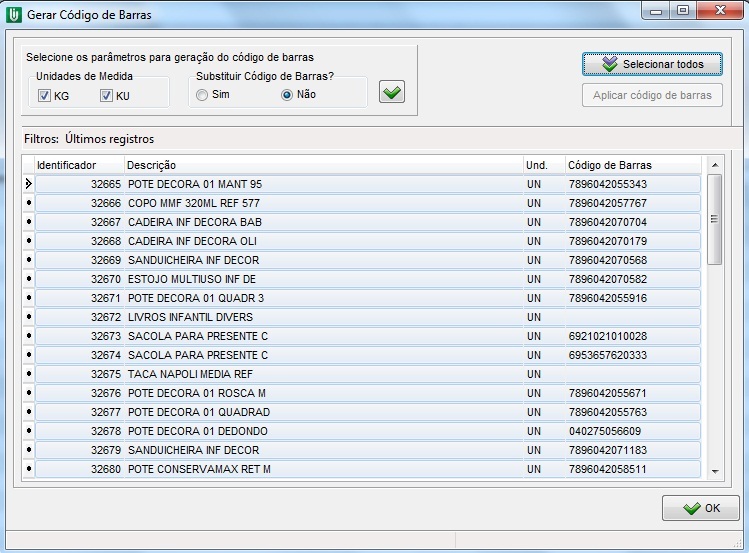Select the empty barcode cell for TACA NAPOLI
This screenshot has height=553, width=749.
(x=633, y=374)
